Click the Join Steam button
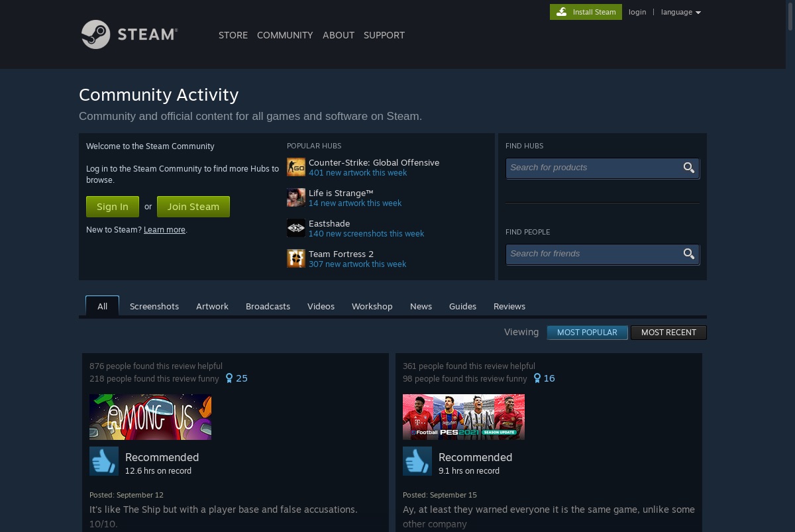Image resolution: width=795 pixels, height=532 pixels. pos(193,207)
